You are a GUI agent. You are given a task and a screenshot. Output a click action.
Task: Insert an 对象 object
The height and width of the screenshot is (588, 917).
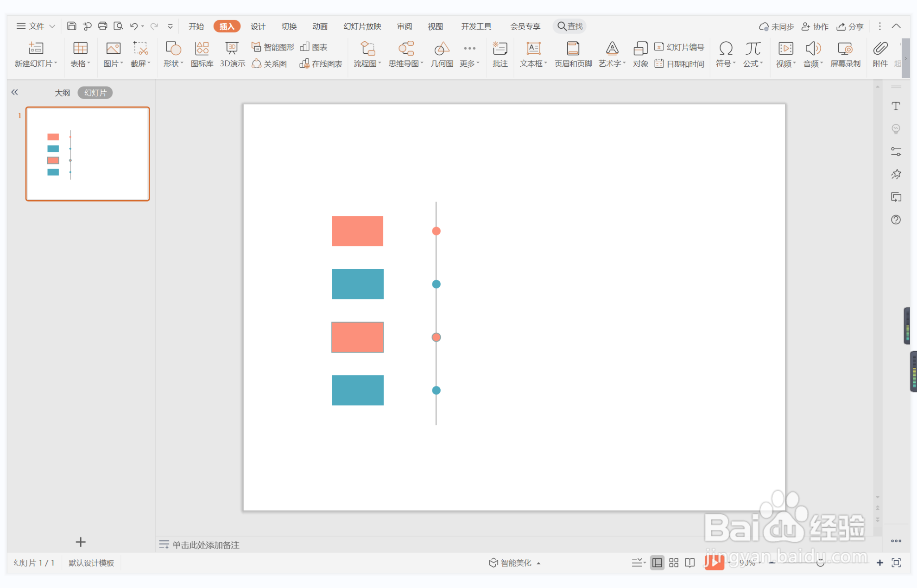640,54
